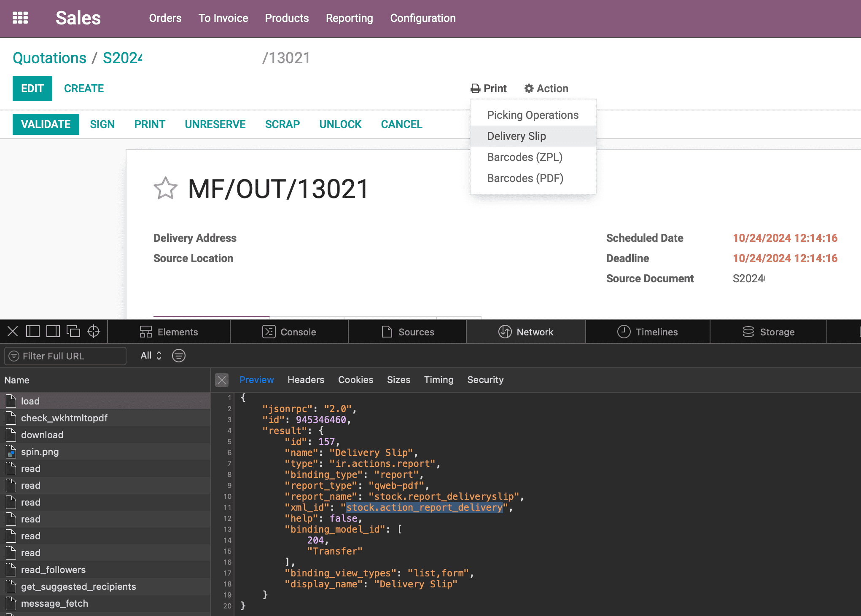Close the request detail preview pane
861x616 pixels.
(222, 380)
